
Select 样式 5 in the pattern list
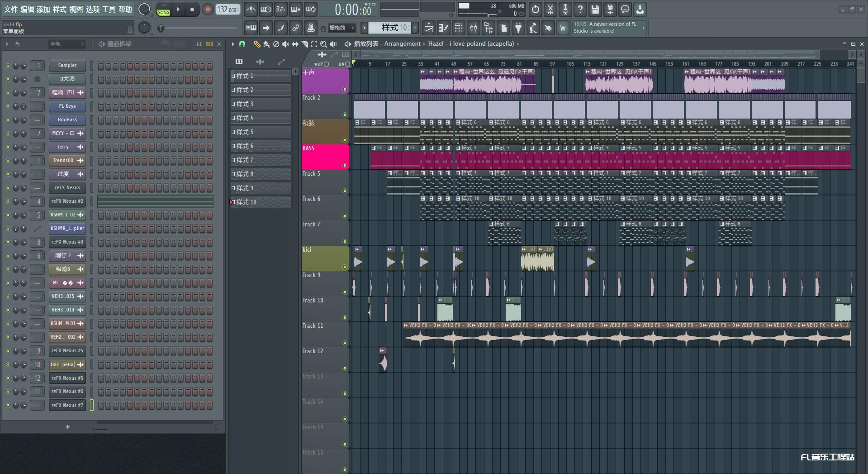point(261,132)
